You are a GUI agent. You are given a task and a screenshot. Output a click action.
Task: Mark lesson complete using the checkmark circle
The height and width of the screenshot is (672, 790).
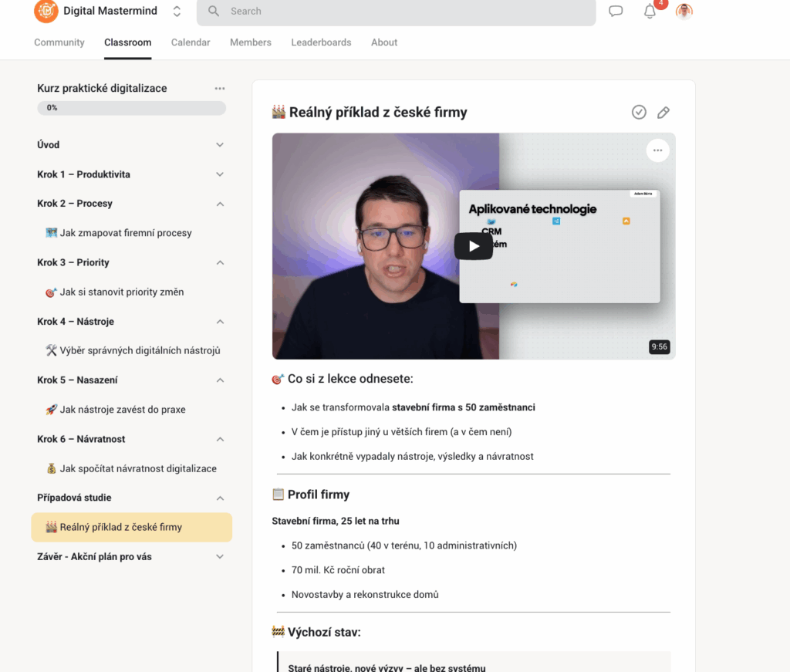coord(639,112)
